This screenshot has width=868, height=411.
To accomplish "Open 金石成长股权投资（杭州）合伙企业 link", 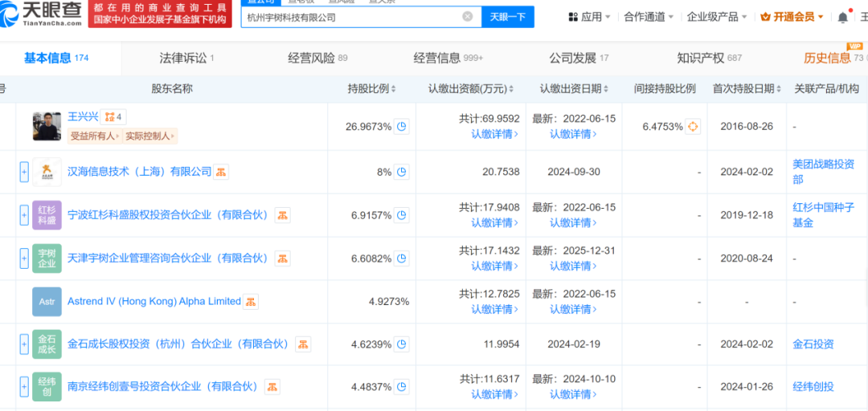I will pos(178,344).
